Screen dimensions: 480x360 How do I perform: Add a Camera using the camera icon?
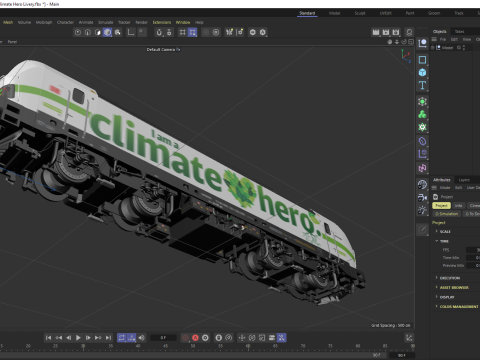pyautogui.click(x=422, y=197)
